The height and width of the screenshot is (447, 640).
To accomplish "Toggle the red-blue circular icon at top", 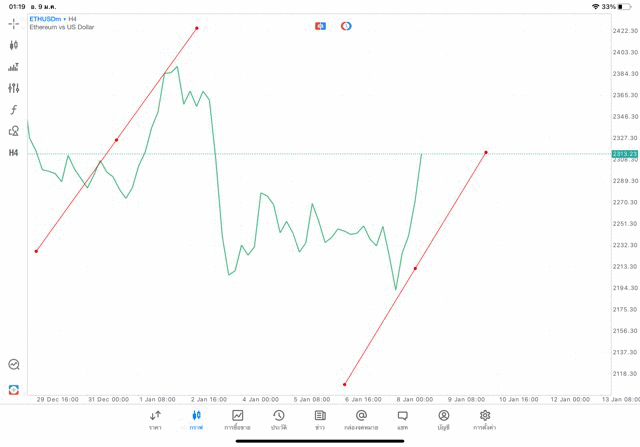I will [346, 26].
